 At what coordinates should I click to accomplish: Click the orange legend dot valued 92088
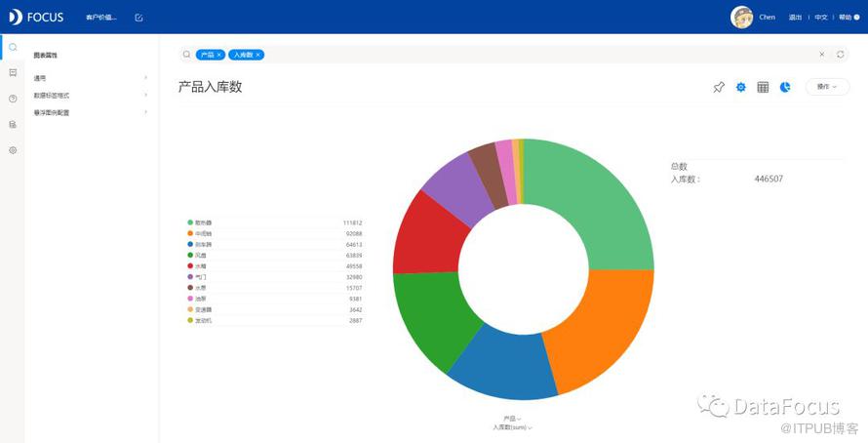(x=190, y=233)
